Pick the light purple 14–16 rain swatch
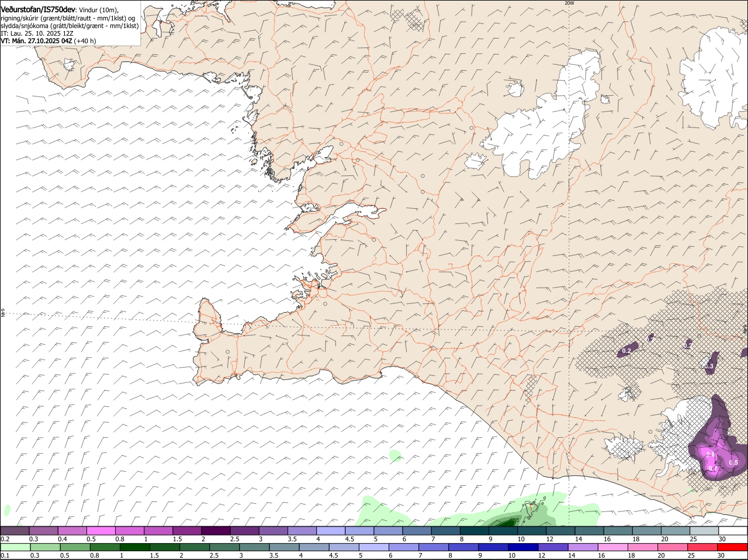Image resolution: width=748 pixels, height=560 pixels. [583, 547]
